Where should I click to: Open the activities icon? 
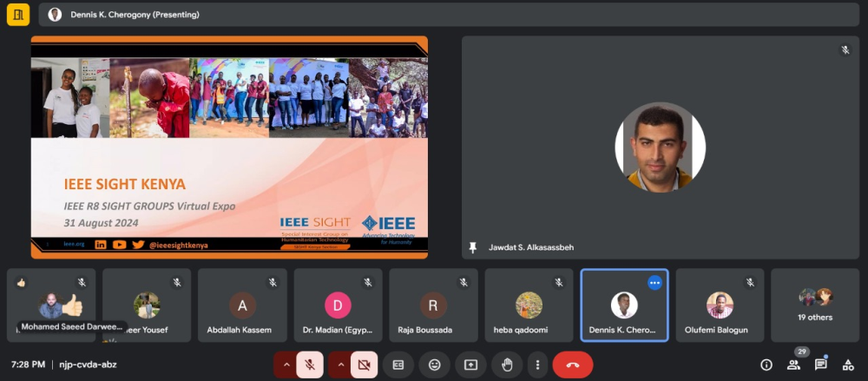[848, 365]
